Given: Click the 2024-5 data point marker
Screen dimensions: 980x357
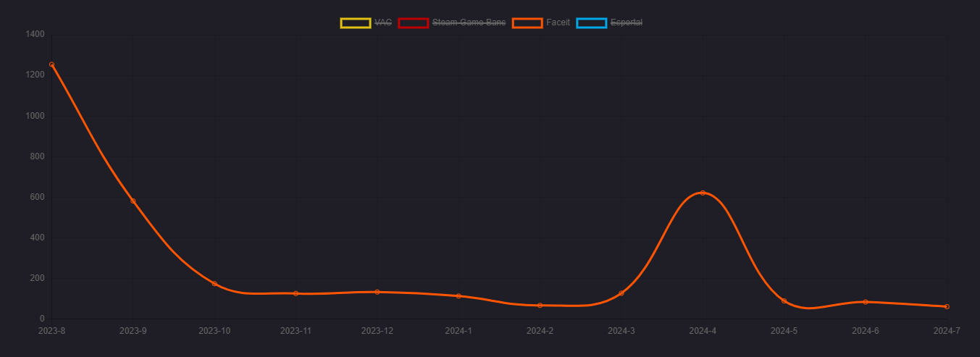Looking at the screenshot, I should (x=784, y=301).
